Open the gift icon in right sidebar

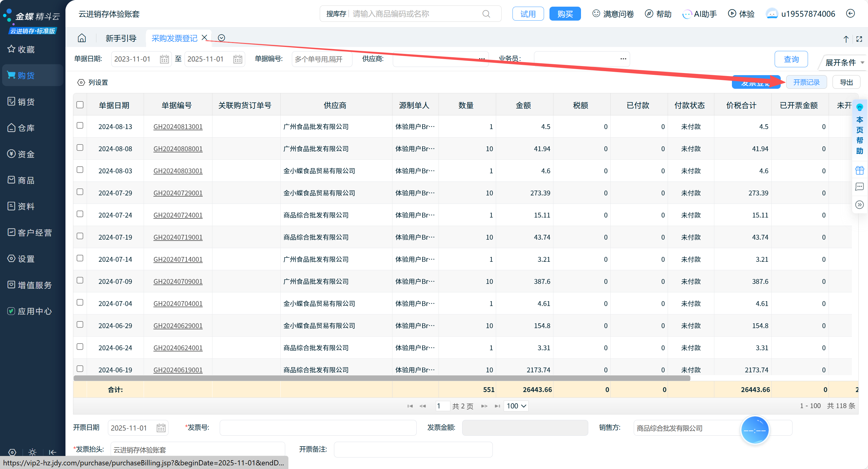(860, 170)
